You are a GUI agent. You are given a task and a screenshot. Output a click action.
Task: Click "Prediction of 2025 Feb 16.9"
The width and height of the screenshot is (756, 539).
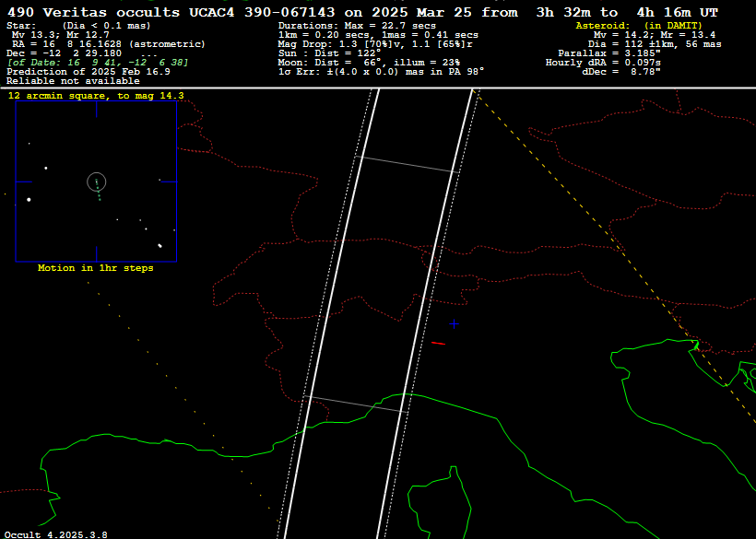click(89, 72)
